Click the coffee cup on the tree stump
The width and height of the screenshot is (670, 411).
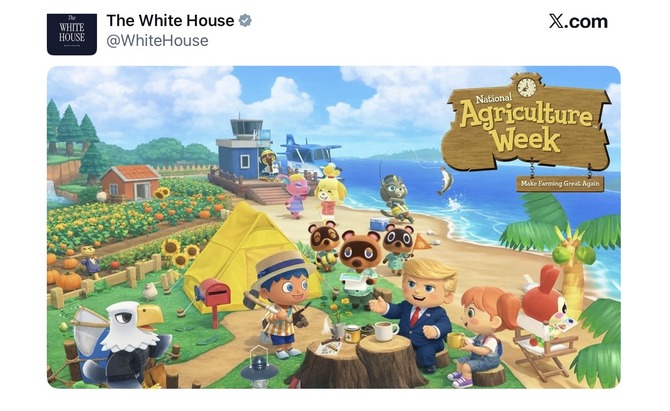386,331
